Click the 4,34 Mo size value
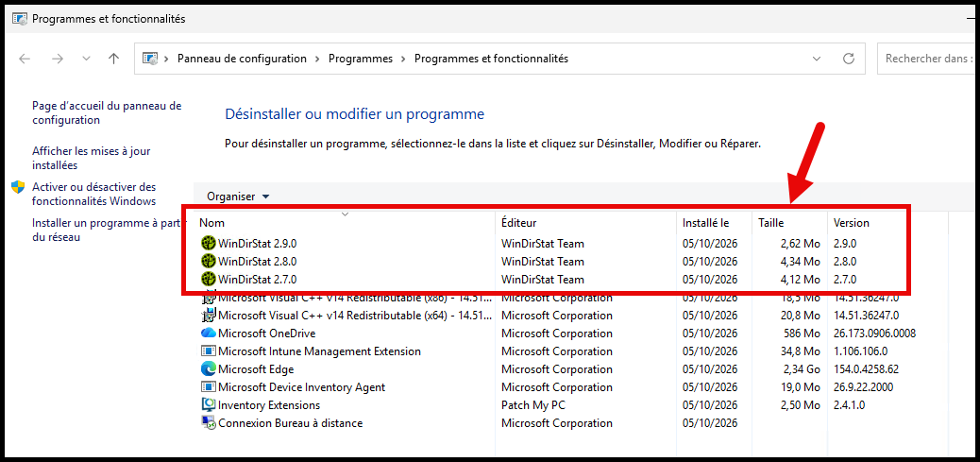Viewport: 980px width, 462px height. click(800, 262)
